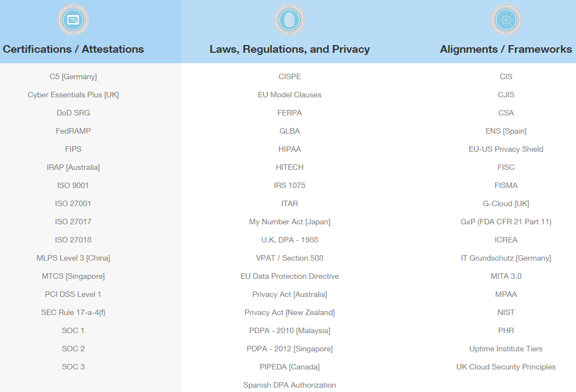Click the fingerprint icon above Laws, Regulations, and Privacy

[289, 20]
